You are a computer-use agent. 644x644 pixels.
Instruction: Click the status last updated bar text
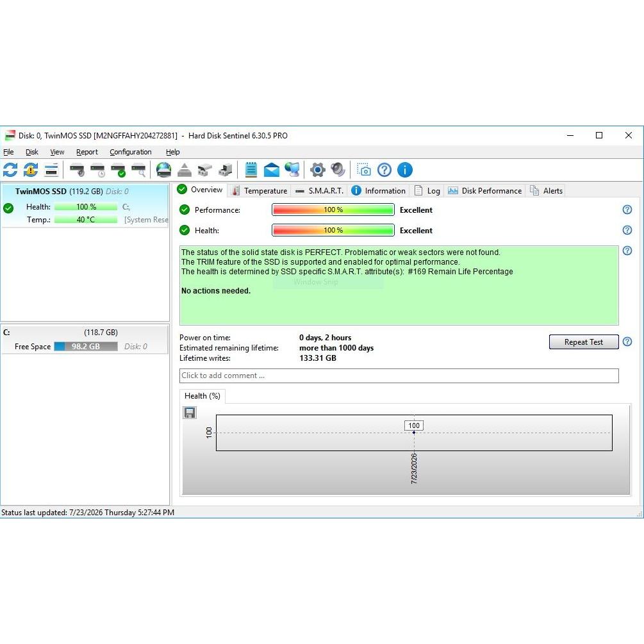pos(88,513)
